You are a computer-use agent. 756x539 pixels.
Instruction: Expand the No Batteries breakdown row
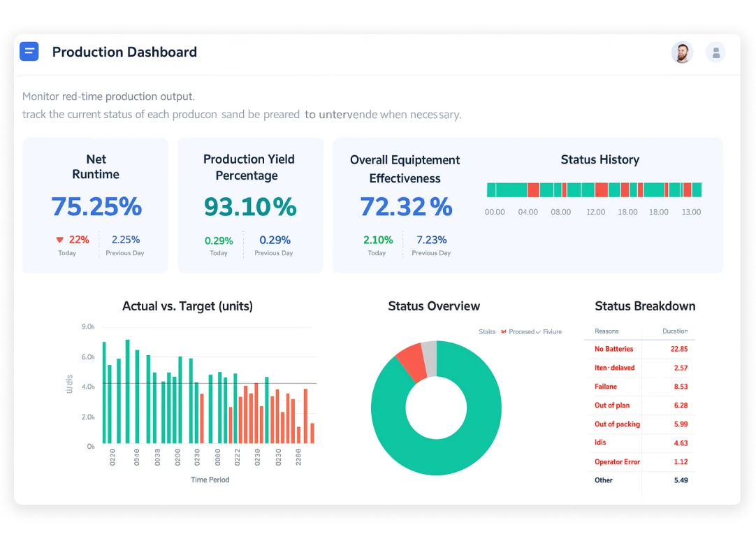click(x=614, y=349)
